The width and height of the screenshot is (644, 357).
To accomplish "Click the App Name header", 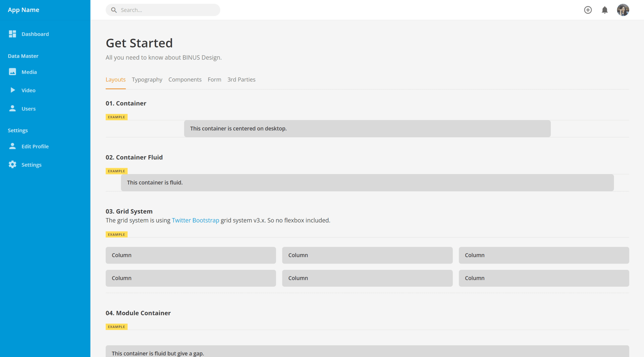I will coord(23,10).
